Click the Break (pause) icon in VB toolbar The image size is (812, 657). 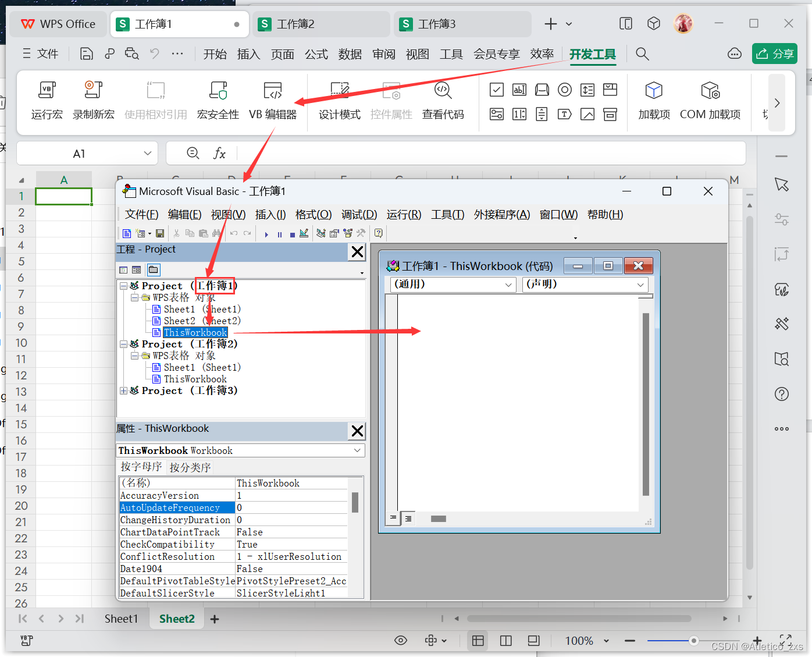pos(280,234)
